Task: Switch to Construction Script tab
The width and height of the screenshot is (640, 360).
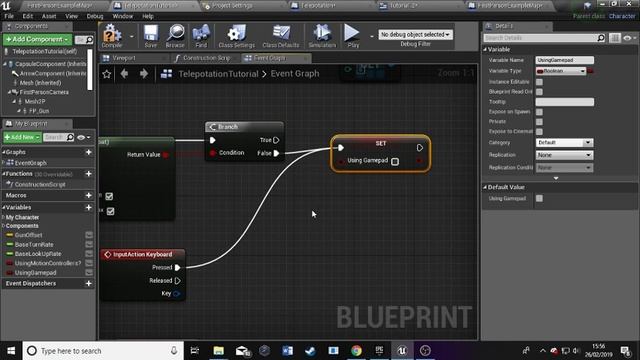Action: [206, 58]
